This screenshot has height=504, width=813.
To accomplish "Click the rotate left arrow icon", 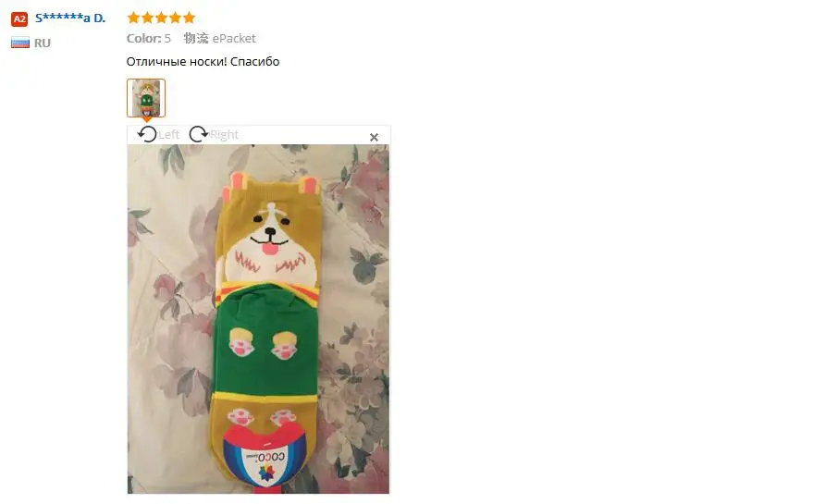I will [147, 134].
